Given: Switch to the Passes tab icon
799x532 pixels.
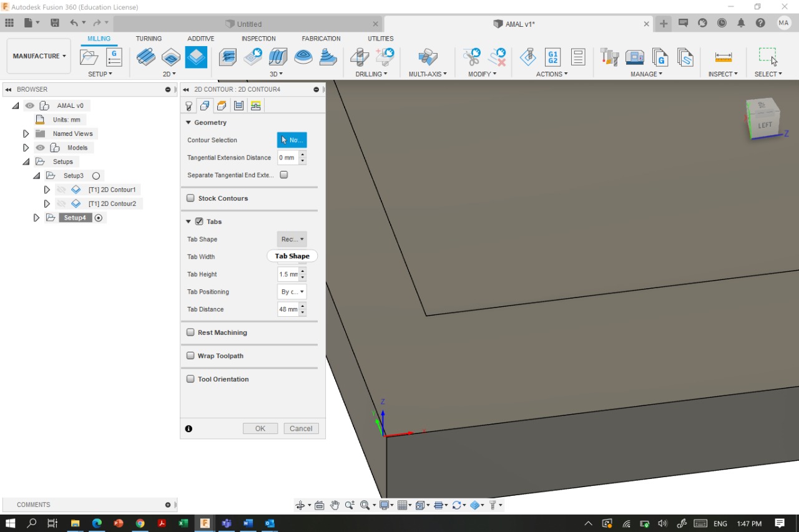Looking at the screenshot, I should (x=238, y=106).
